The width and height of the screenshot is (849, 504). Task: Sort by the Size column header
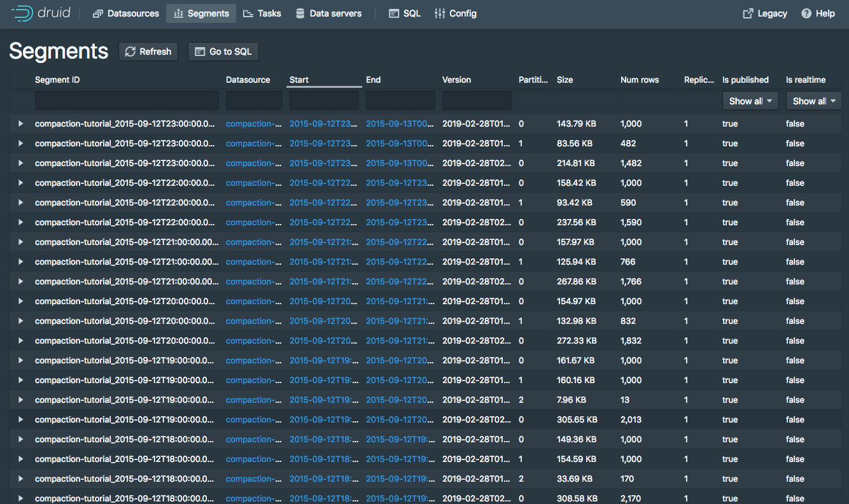565,80
